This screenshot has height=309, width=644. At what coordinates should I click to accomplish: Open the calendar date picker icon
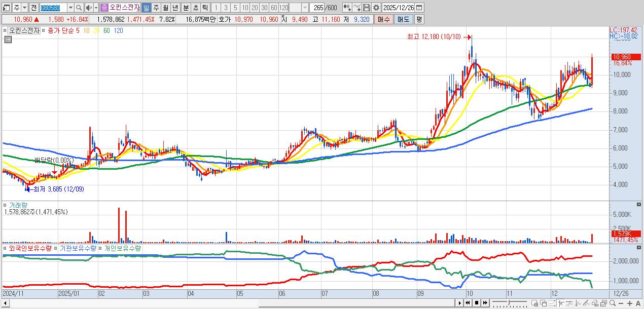(x=419, y=8)
